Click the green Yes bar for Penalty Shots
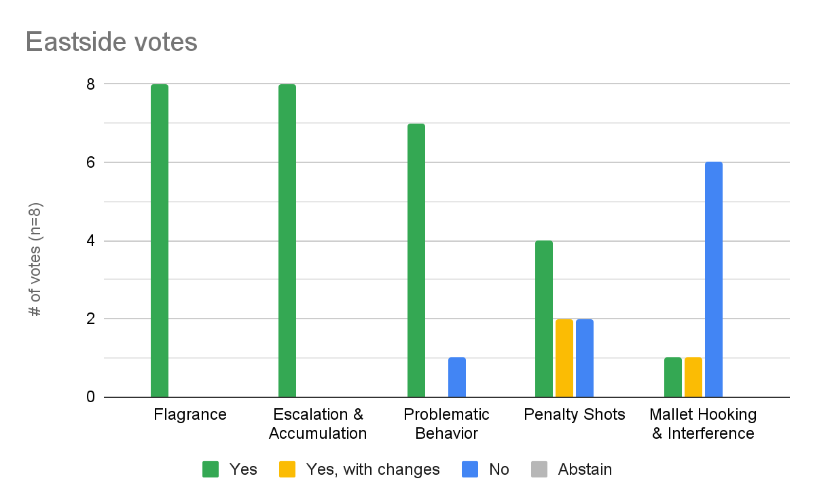This screenshot has width=815, height=504. pyautogui.click(x=544, y=319)
